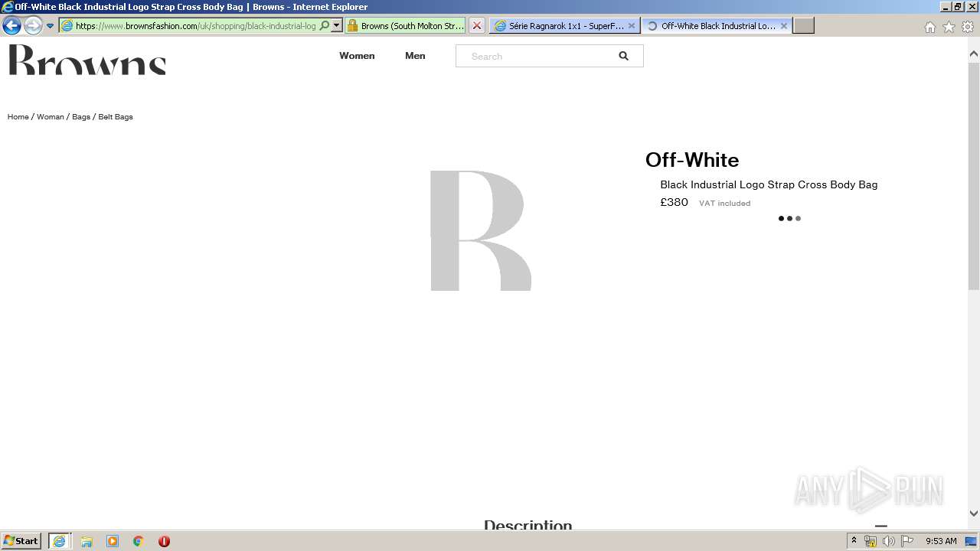Screen dimensions: 980x551
Task: Close the Série Ragnarok tab
Action: tap(632, 25)
